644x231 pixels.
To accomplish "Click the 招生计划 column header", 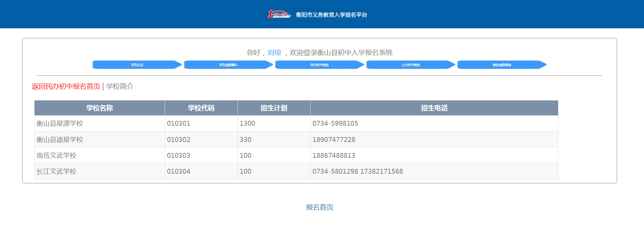I will point(274,108).
